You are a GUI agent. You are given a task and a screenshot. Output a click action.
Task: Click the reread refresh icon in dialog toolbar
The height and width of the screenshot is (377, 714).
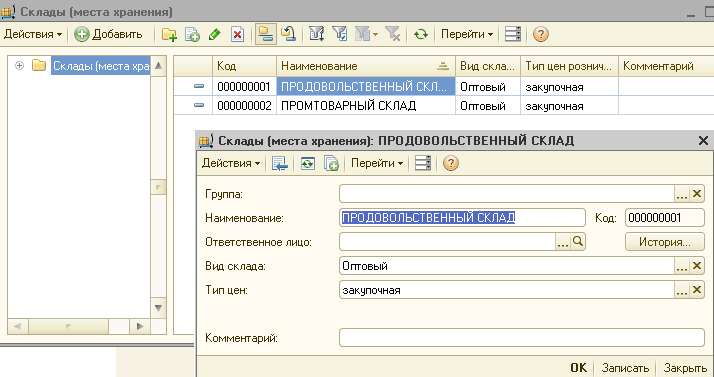[x=308, y=163]
